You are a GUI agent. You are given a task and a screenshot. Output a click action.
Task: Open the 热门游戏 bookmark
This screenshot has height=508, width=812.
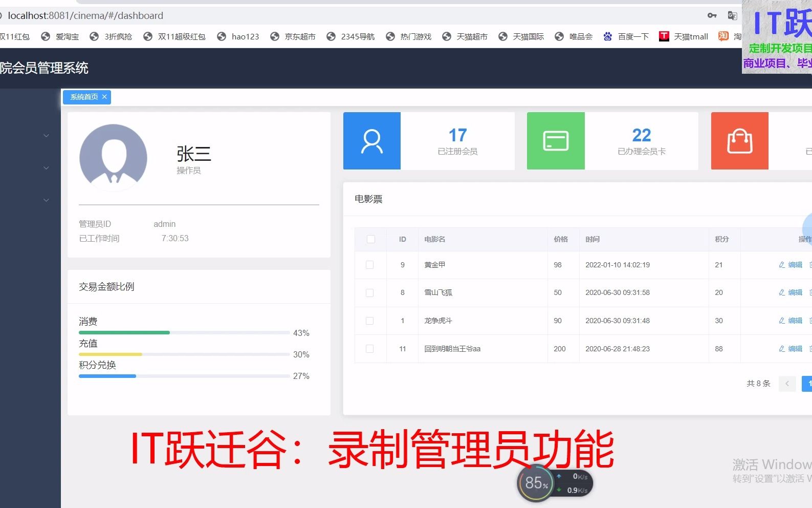[409, 36]
